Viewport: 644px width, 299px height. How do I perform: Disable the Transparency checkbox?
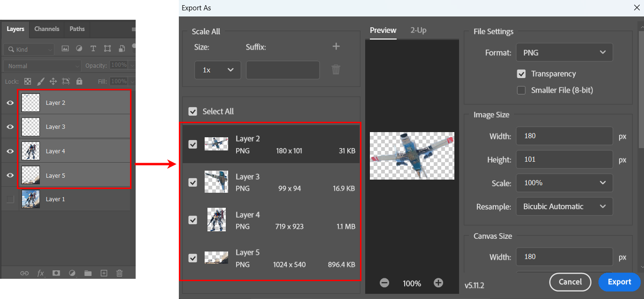point(521,74)
